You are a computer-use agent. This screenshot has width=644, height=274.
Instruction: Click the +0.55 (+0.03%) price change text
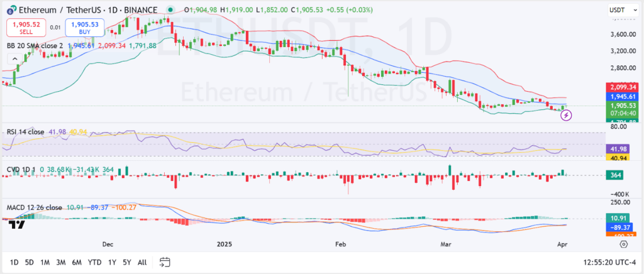click(x=350, y=9)
